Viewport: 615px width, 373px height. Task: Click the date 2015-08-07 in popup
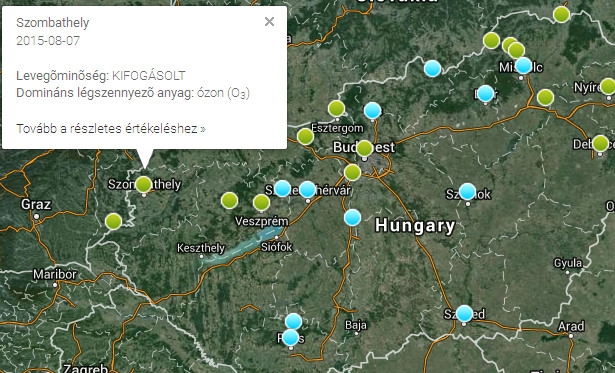click(48, 40)
